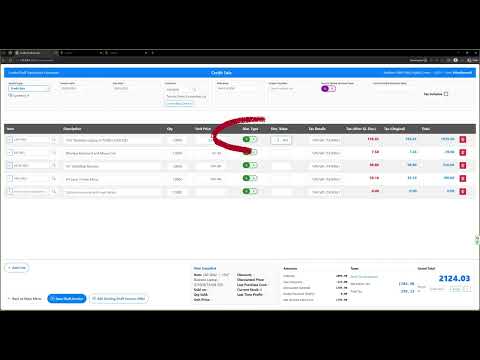Click the Description column header
480x360 pixels.
[x=72, y=129]
